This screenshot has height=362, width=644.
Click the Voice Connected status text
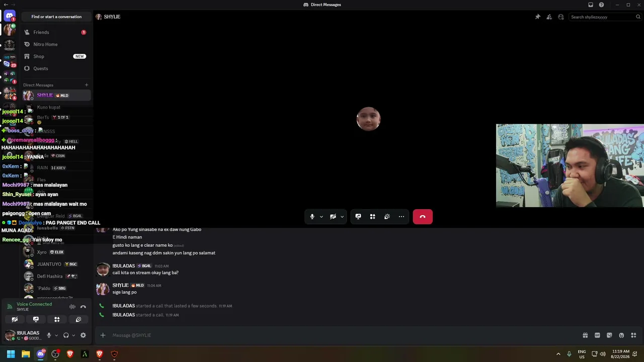[x=34, y=304]
